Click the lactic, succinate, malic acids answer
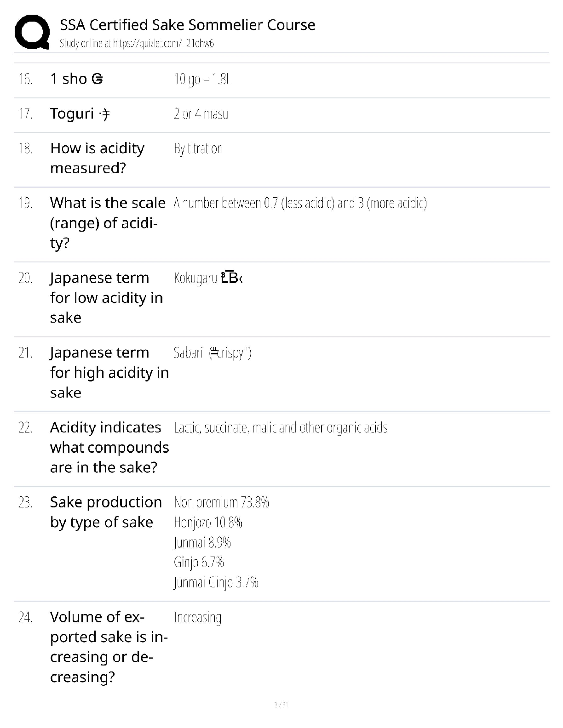Screen dimensions: 563x728 pyautogui.click(x=281, y=428)
